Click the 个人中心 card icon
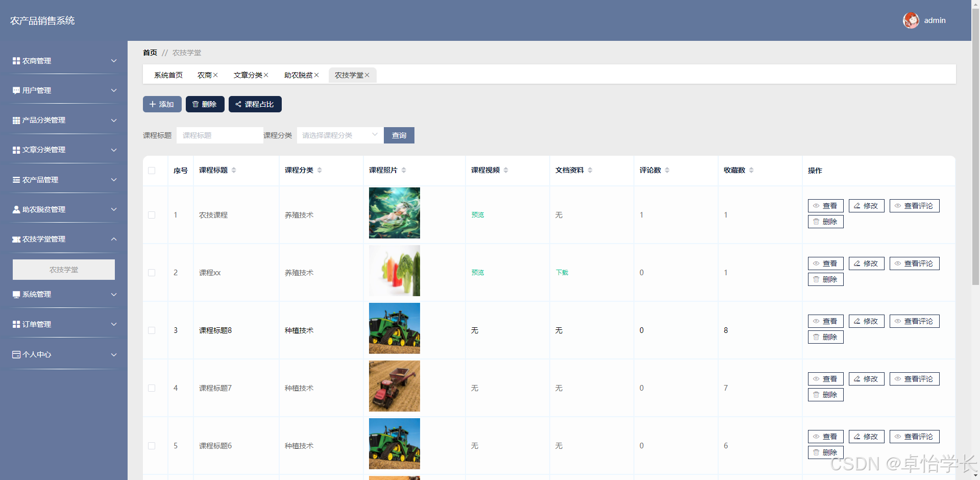This screenshot has width=980, height=480. coord(16,354)
